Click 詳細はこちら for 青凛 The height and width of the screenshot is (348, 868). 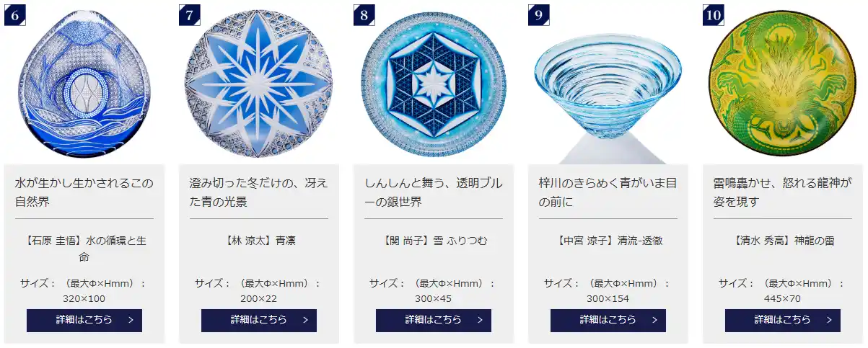click(x=259, y=320)
